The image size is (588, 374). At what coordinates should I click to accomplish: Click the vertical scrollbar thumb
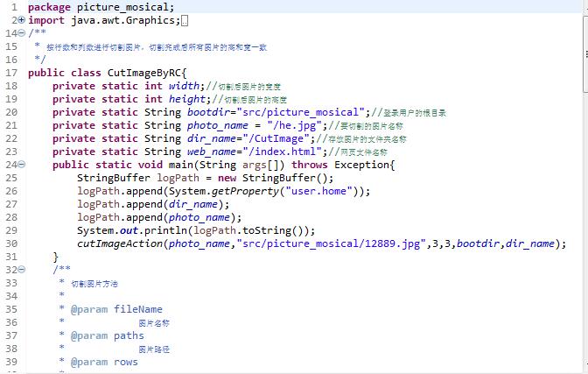click(x=585, y=53)
